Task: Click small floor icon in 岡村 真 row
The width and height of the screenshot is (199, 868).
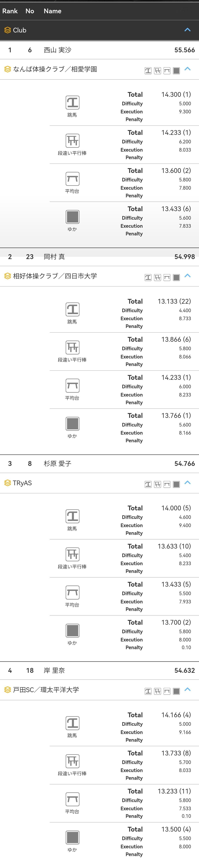Action: [x=176, y=277]
